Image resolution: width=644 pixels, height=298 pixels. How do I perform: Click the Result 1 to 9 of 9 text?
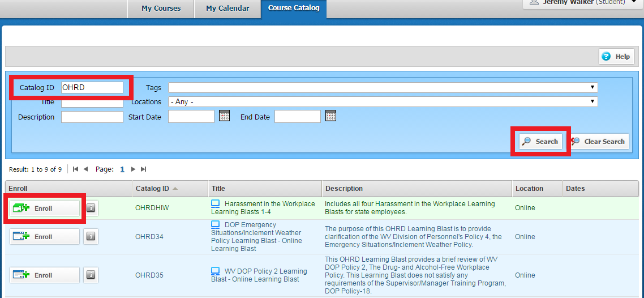35,169
